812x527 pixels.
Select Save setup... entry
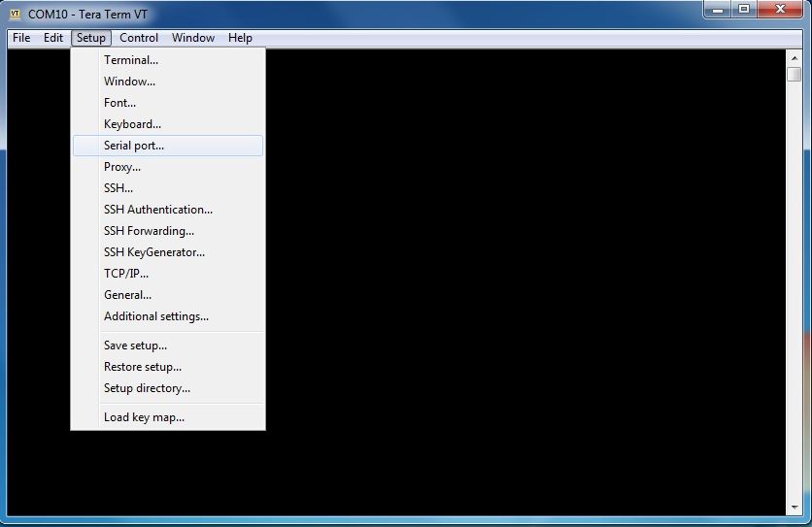click(168, 346)
